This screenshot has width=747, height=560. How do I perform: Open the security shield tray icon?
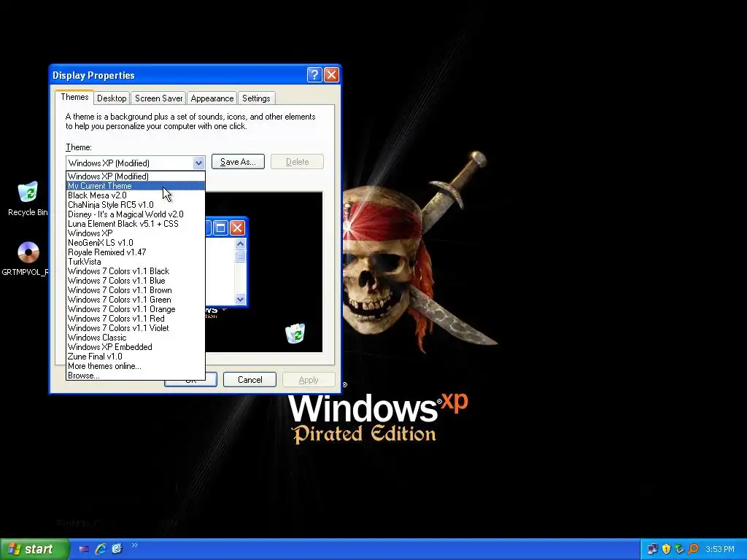click(666, 549)
